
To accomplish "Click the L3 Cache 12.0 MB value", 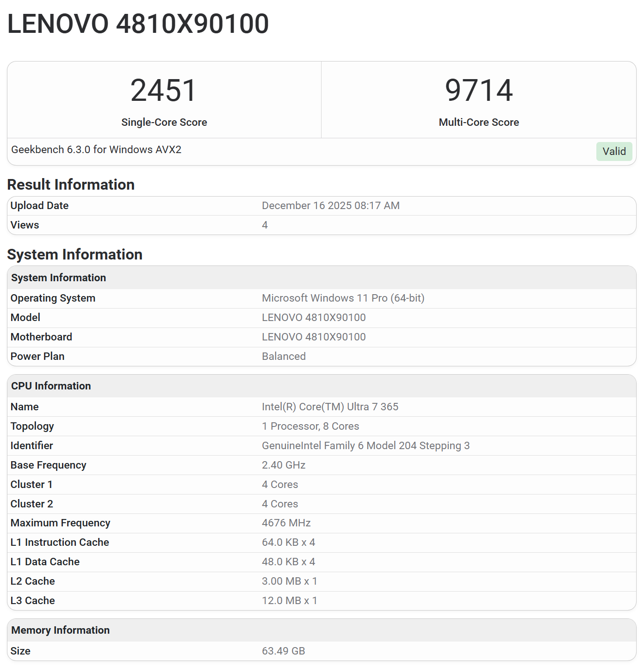I will click(x=289, y=601).
